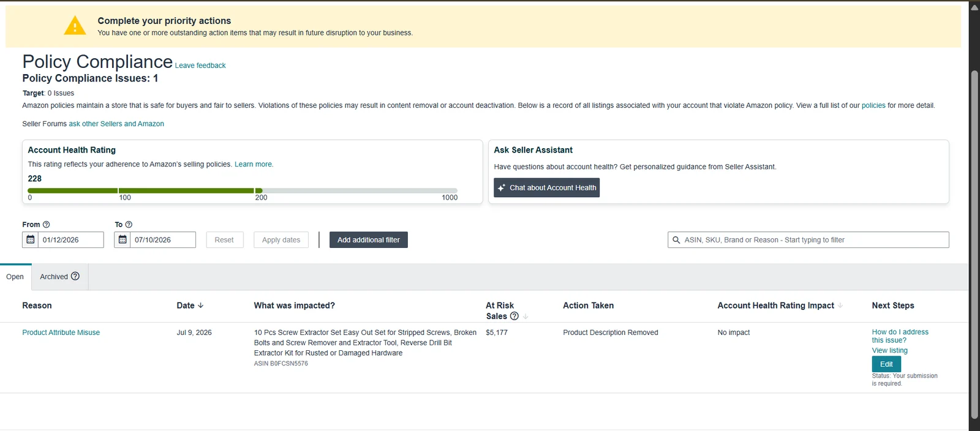Open Product Attribute Misuse reason link

coord(61,332)
